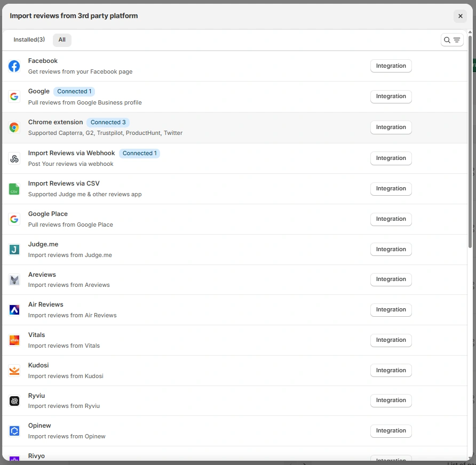Viewport: 476px width, 465px height.
Task: Click the Facebook platform icon
Action: point(14,66)
